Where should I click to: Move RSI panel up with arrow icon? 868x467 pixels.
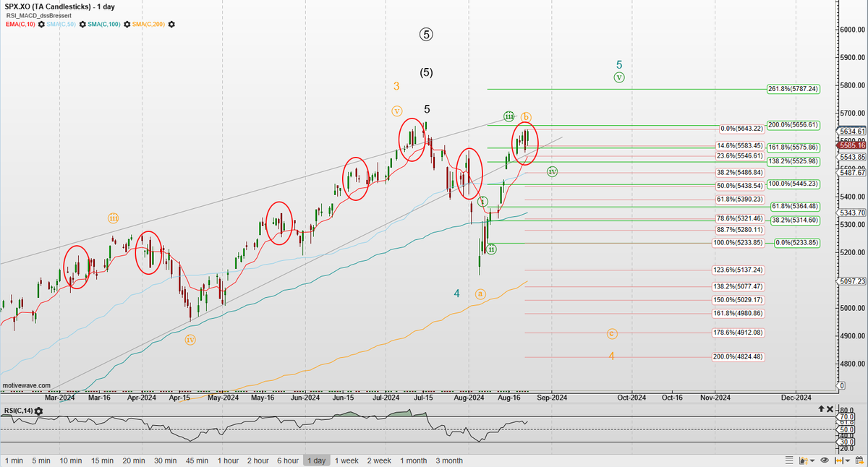[821, 409]
